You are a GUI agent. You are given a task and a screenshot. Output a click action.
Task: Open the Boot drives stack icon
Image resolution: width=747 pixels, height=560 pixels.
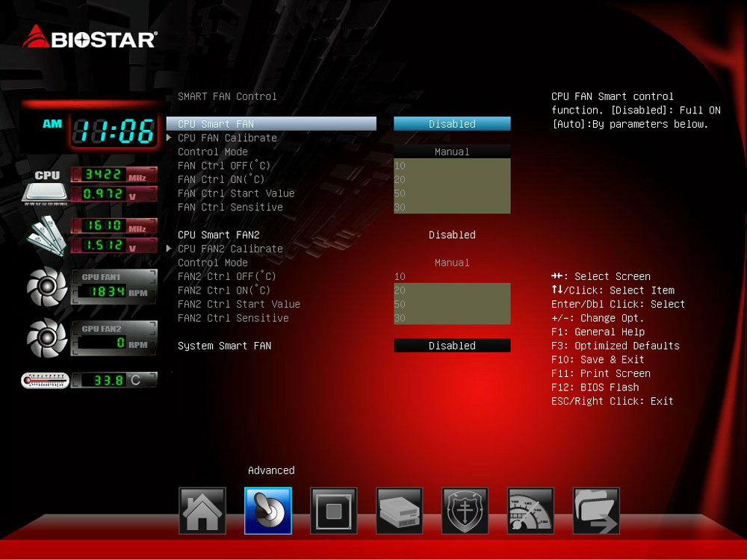[x=399, y=511]
